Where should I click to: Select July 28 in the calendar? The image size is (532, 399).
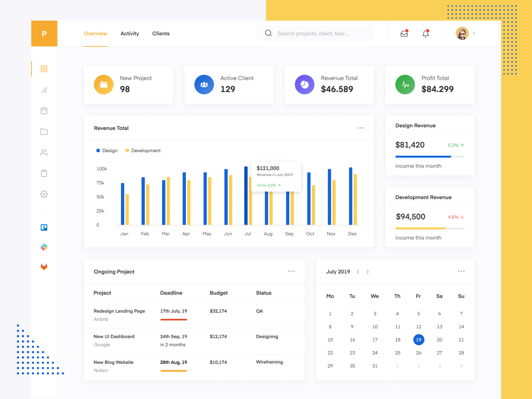[x=461, y=353]
